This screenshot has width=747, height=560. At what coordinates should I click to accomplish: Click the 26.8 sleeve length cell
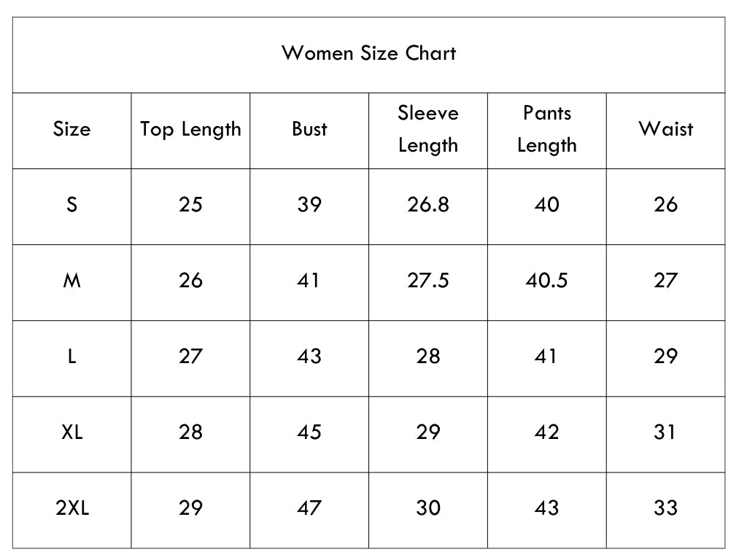(x=427, y=205)
